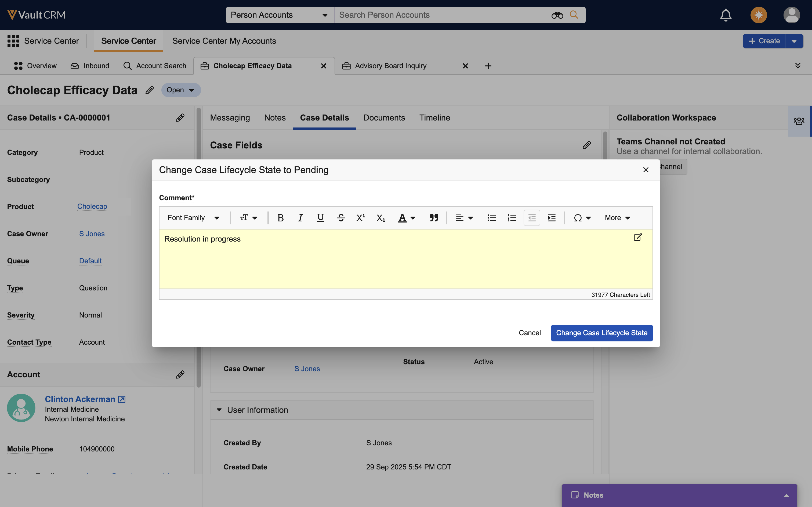Open the font size dropdown
812x507 pixels.
[248, 218]
